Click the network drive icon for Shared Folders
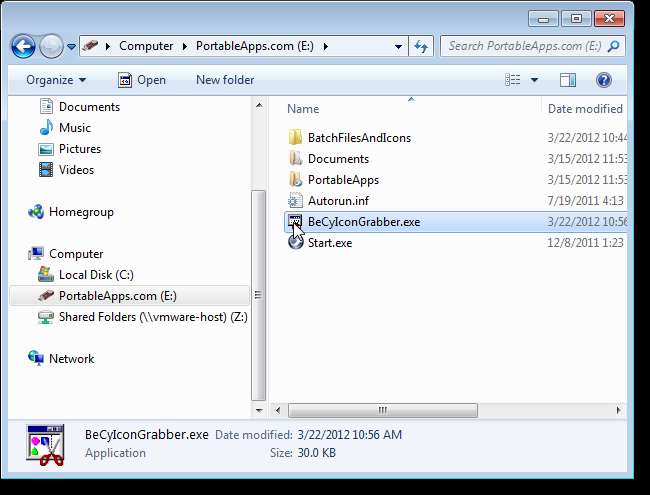 click(46, 317)
